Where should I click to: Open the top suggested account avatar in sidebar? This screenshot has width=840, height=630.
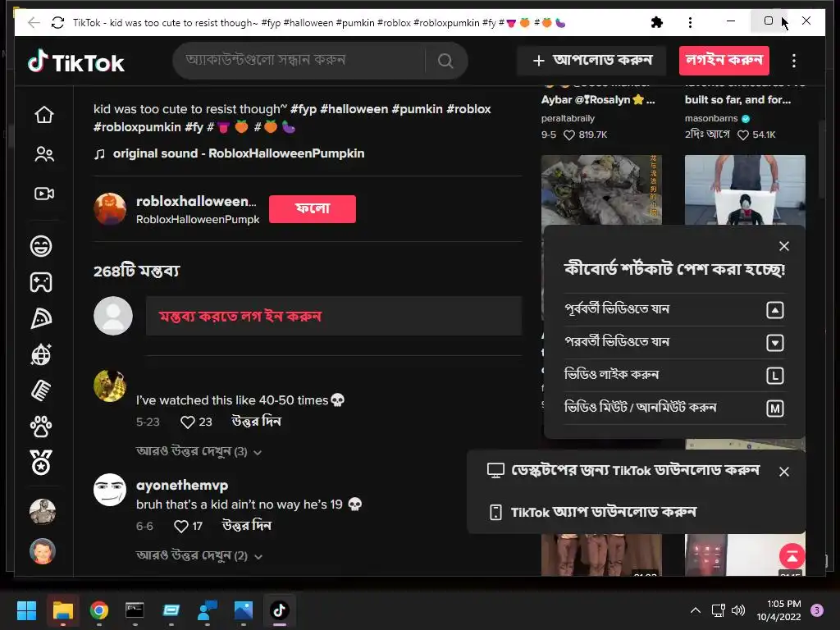[43, 512]
